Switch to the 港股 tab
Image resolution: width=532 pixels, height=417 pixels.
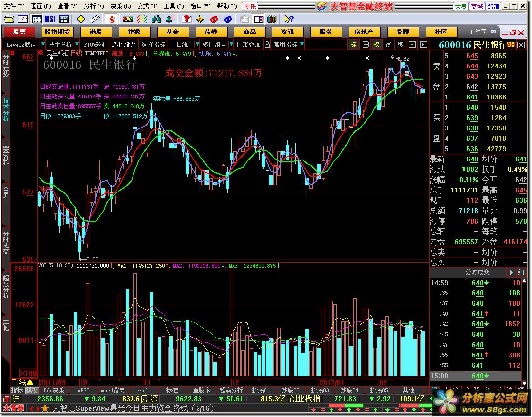[96, 32]
